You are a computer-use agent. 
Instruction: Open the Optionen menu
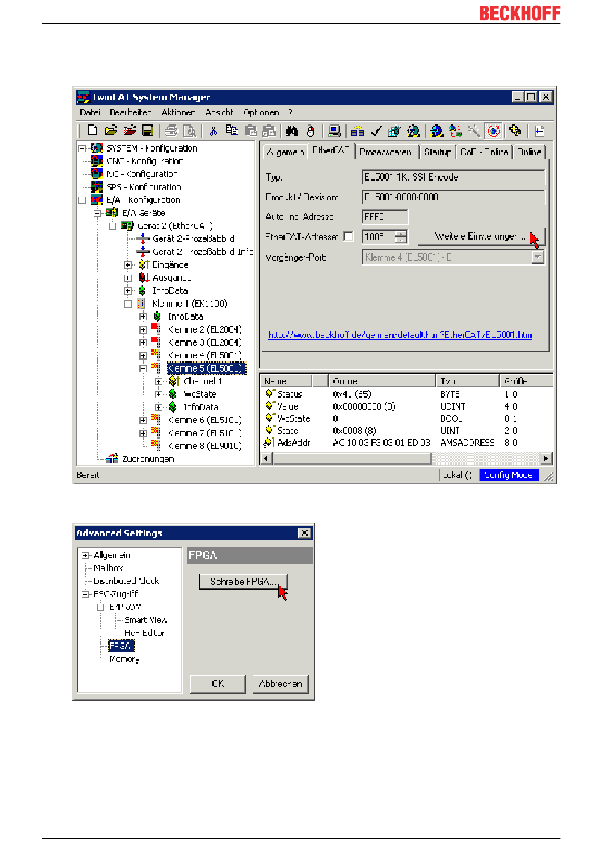click(x=261, y=112)
